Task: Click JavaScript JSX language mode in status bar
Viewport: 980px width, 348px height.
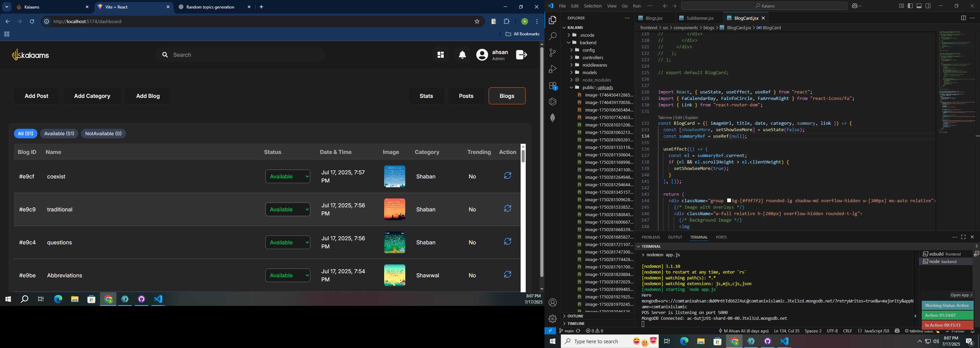Action: tap(877, 331)
